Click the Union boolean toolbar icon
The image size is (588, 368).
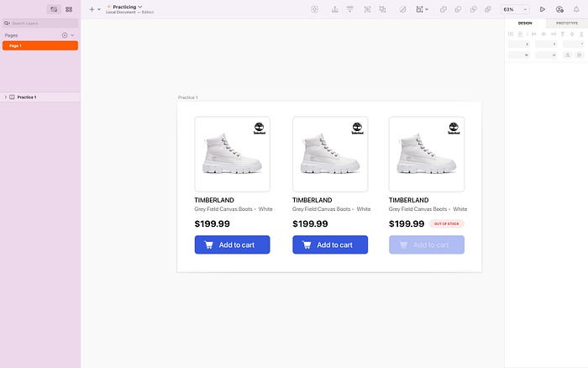444,9
